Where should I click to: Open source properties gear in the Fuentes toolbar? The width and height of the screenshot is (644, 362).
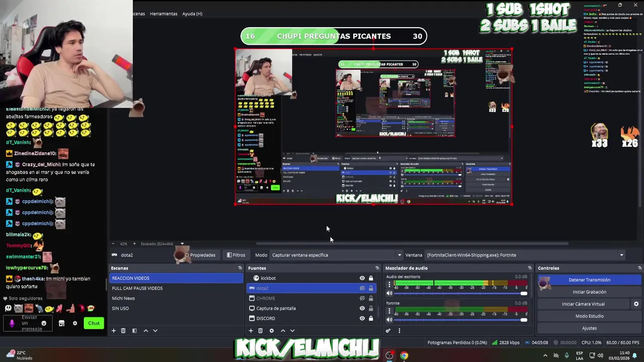tap(272, 331)
